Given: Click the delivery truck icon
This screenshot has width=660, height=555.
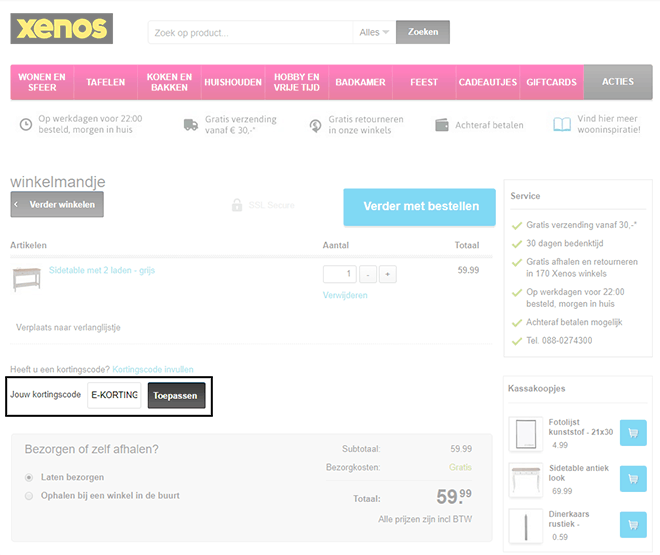Looking at the screenshot, I should 191,125.
